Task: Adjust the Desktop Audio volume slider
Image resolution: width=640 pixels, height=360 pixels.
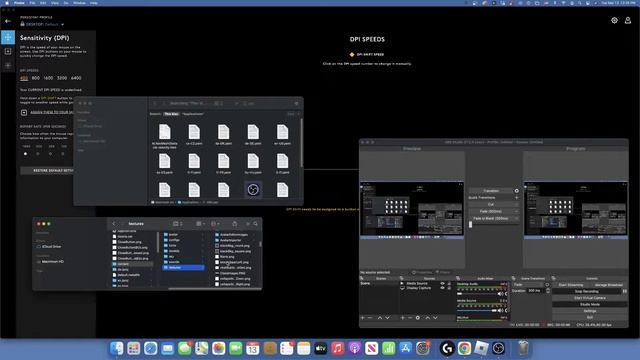Action: click(x=477, y=293)
